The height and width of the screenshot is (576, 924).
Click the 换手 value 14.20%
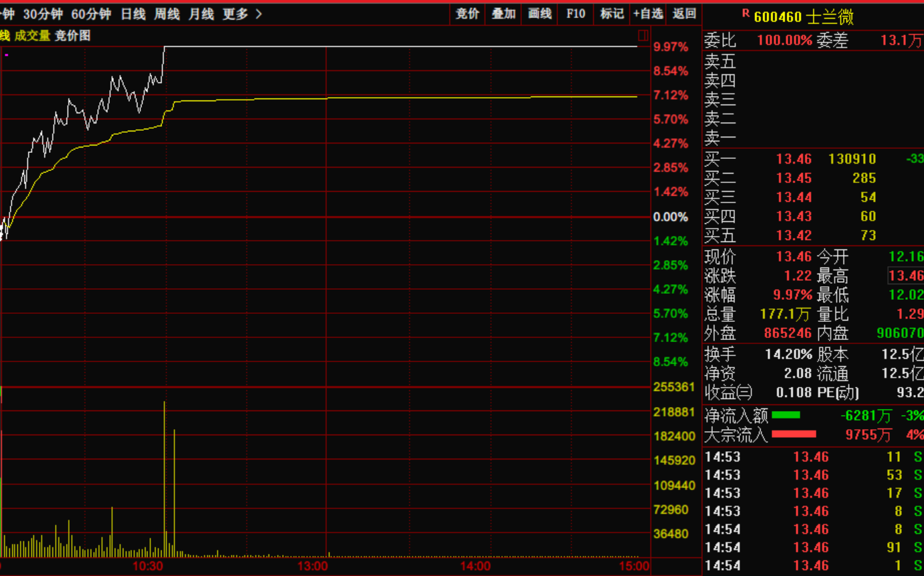(789, 353)
